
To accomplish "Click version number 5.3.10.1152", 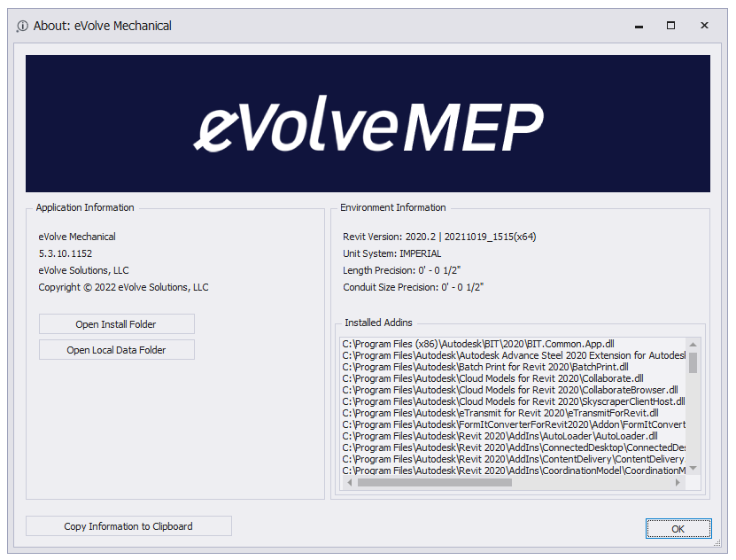I will 66,253.
